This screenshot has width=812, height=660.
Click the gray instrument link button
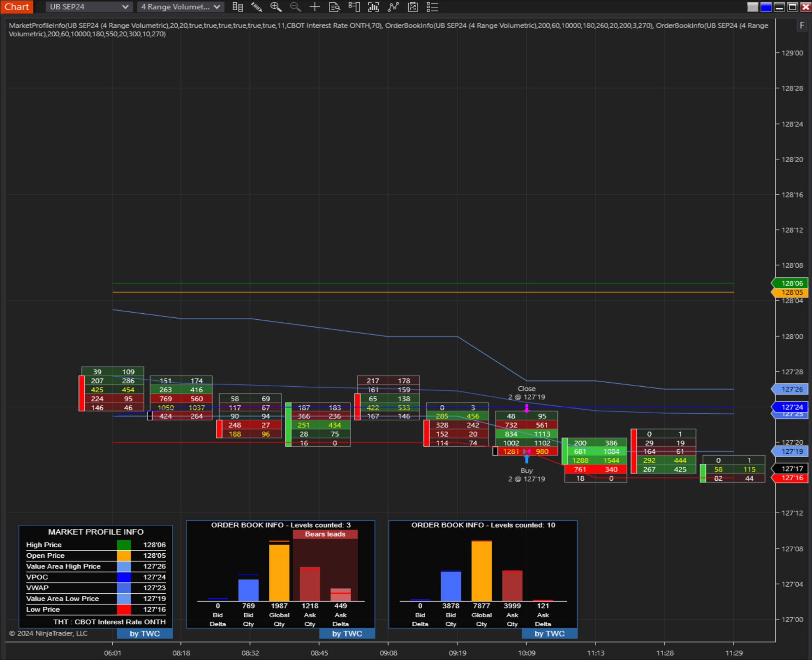(753, 7)
